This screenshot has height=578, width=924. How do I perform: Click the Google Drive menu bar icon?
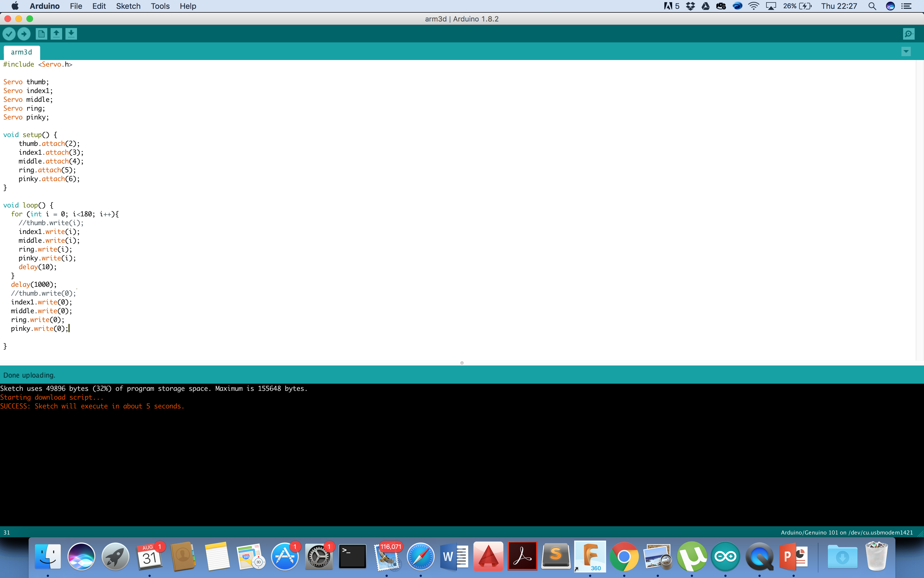click(x=706, y=6)
